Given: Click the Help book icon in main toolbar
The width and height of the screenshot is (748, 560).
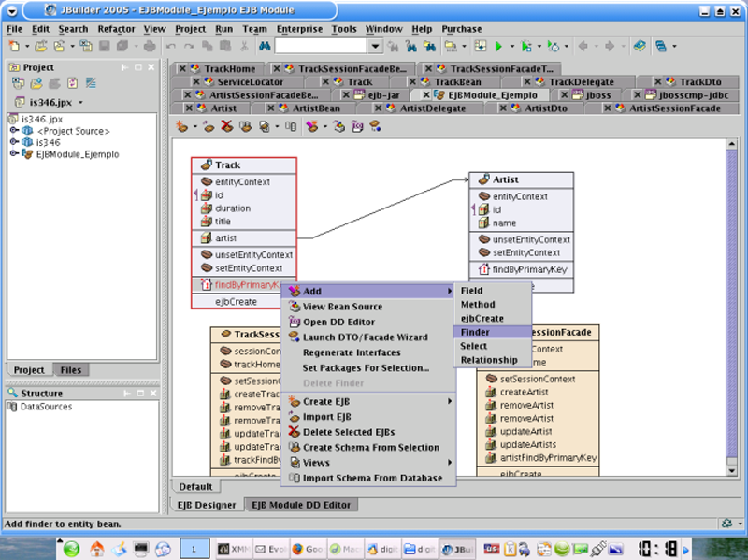Looking at the screenshot, I should pos(640,46).
